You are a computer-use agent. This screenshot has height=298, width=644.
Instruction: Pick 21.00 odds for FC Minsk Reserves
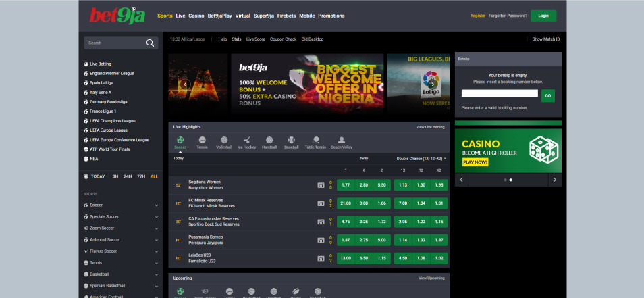346,203
